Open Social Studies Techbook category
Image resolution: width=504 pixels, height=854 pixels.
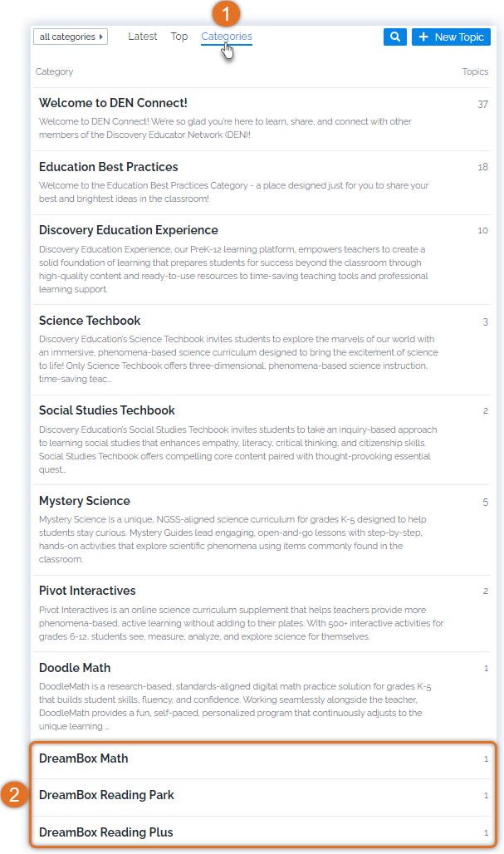click(x=106, y=410)
